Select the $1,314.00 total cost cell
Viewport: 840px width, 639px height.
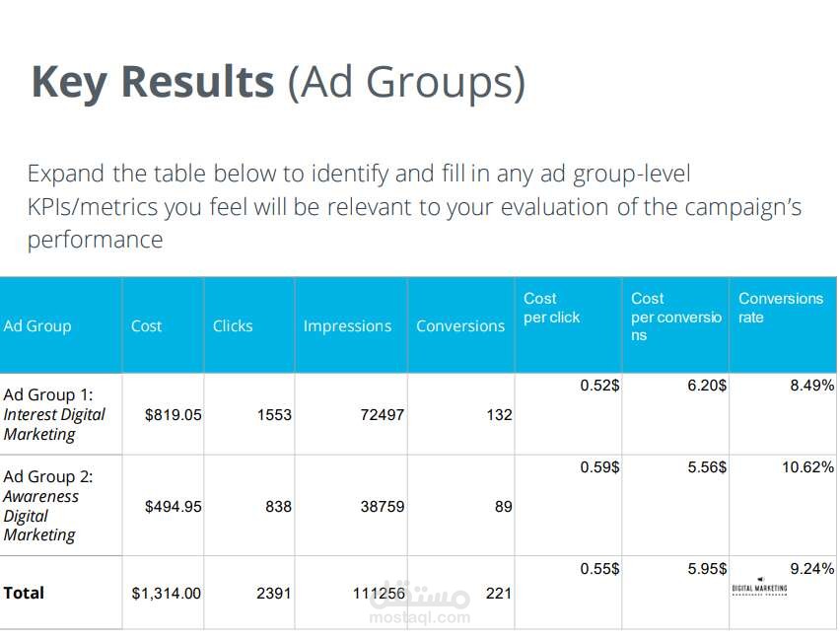[166, 593]
